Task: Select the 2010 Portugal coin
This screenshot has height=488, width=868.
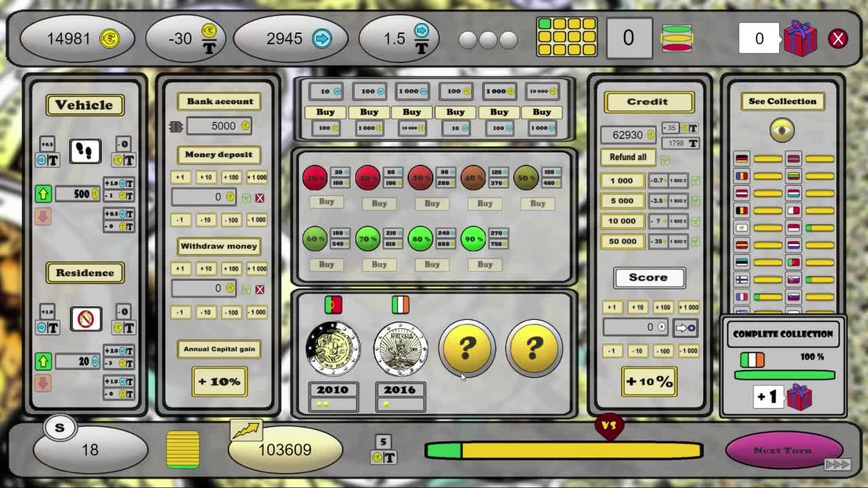Action: click(332, 349)
